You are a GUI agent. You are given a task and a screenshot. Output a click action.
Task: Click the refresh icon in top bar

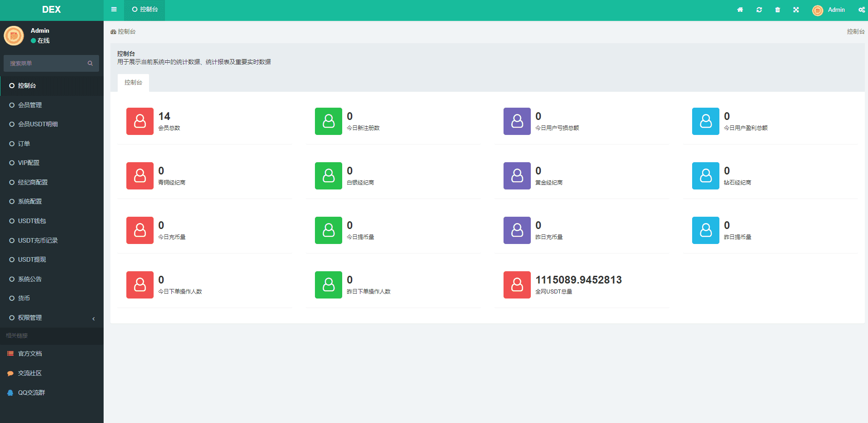(x=759, y=10)
